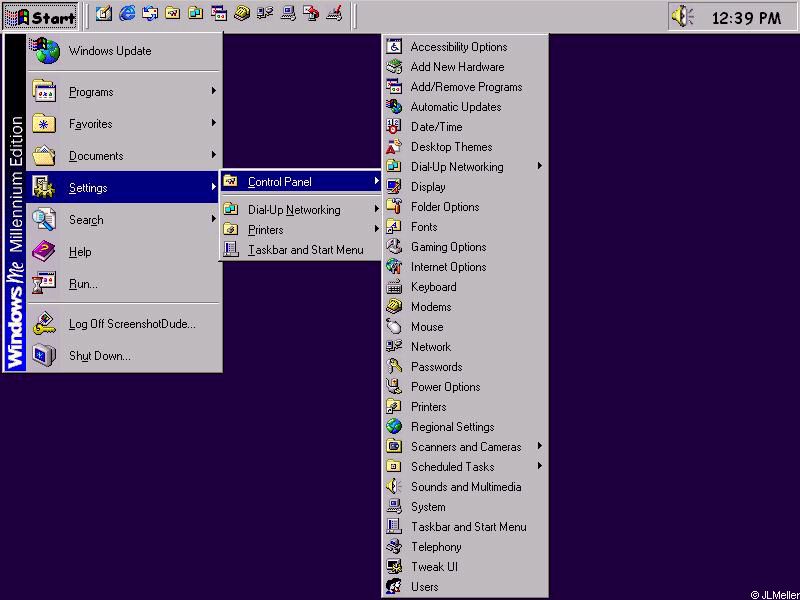Click the Sounds and Multimedia speaker icon
800x600 pixels.
tap(394, 487)
